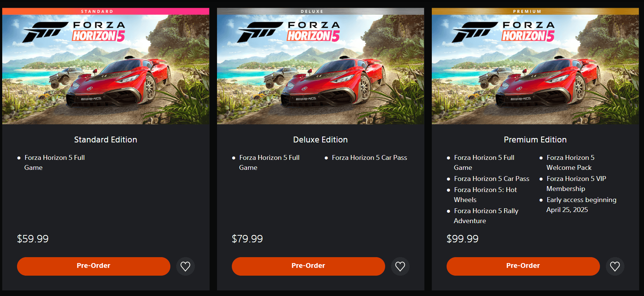Click the gold PREMIUM banner strip
This screenshot has height=296, width=644.
535,11
